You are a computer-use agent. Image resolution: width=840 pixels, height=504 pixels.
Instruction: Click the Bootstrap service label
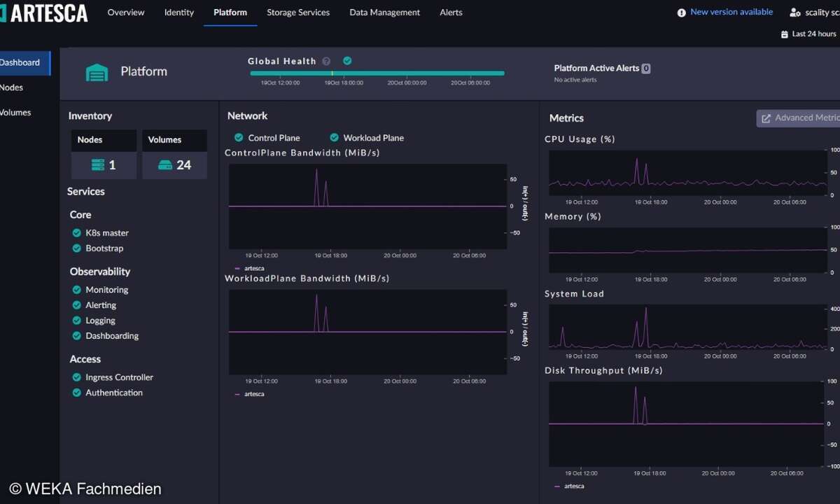104,248
